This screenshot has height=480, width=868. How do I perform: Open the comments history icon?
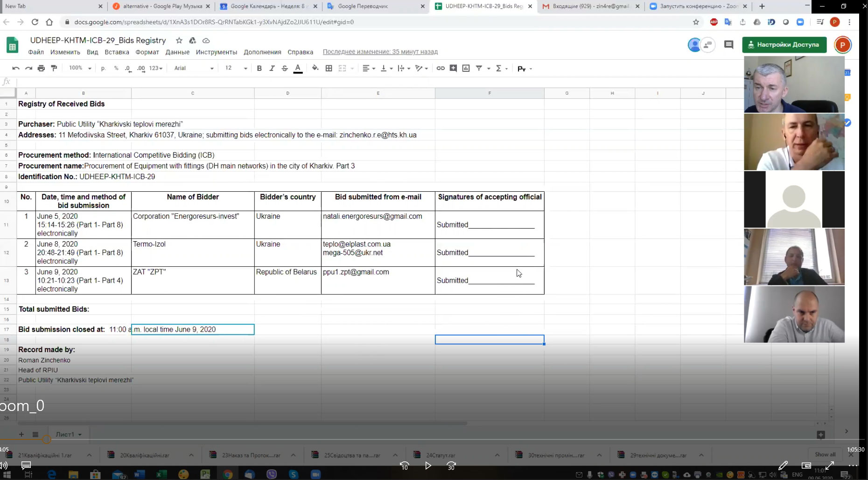(728, 45)
